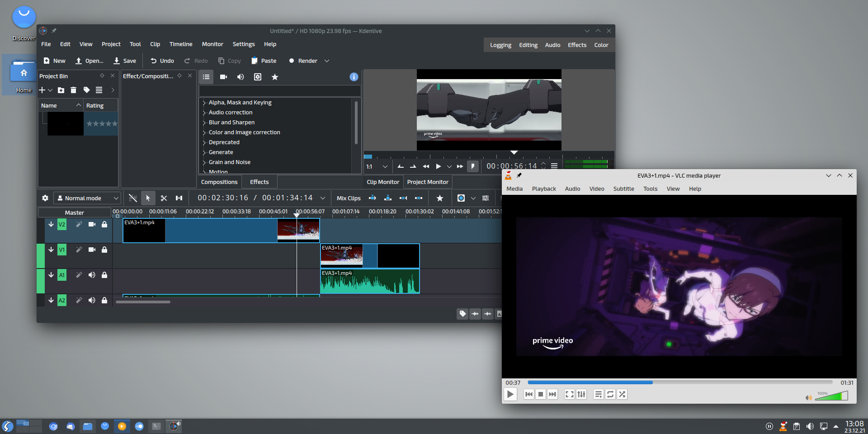Expand Grain and Noise category
The image size is (868, 434).
click(204, 162)
